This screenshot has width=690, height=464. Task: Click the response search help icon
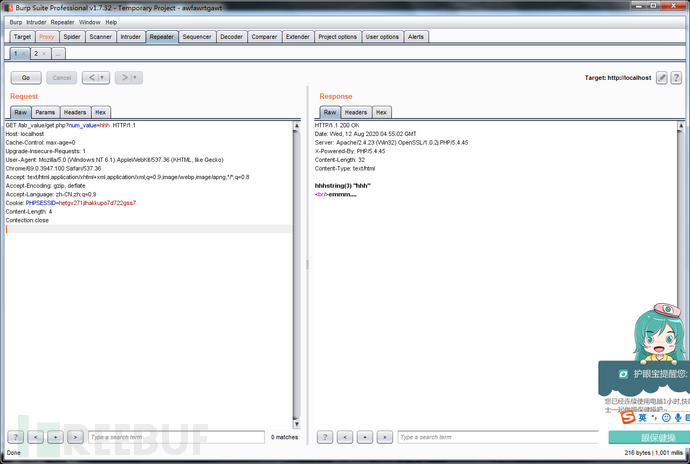tap(325, 437)
